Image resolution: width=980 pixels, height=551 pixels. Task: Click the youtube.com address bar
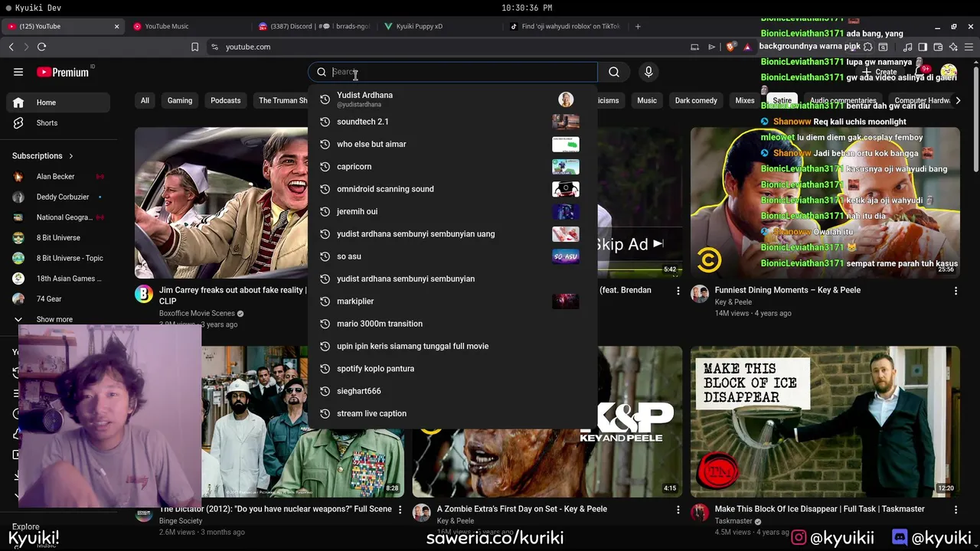[444, 47]
